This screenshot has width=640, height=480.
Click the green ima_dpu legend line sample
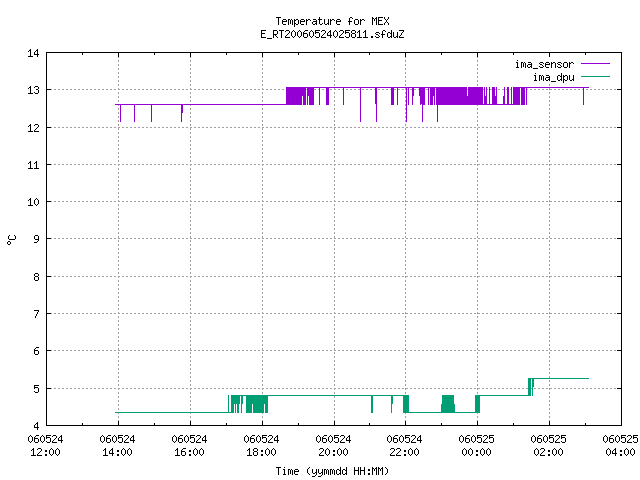pos(595,77)
